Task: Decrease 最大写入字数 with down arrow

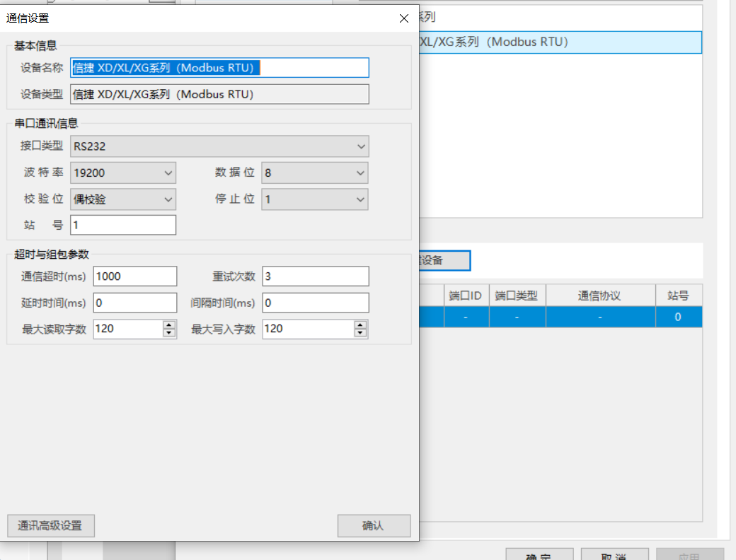Action: (x=360, y=333)
